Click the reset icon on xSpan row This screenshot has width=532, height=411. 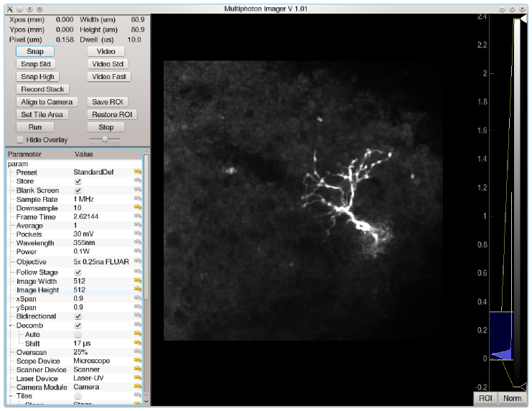[x=138, y=298]
